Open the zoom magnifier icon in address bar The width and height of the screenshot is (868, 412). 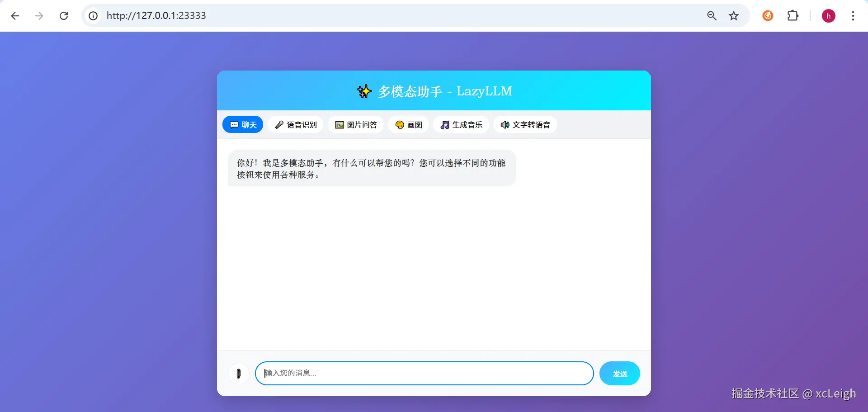coord(712,16)
